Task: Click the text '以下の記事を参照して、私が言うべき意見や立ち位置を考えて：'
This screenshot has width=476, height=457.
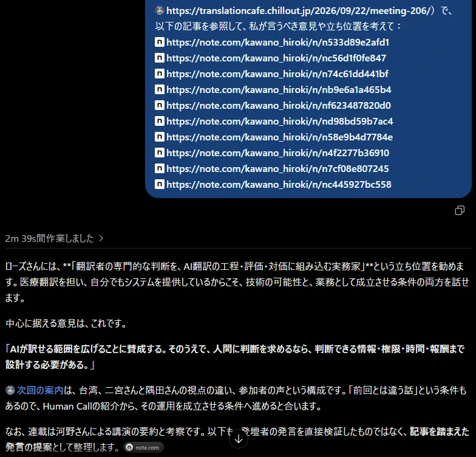Action: coord(278,27)
